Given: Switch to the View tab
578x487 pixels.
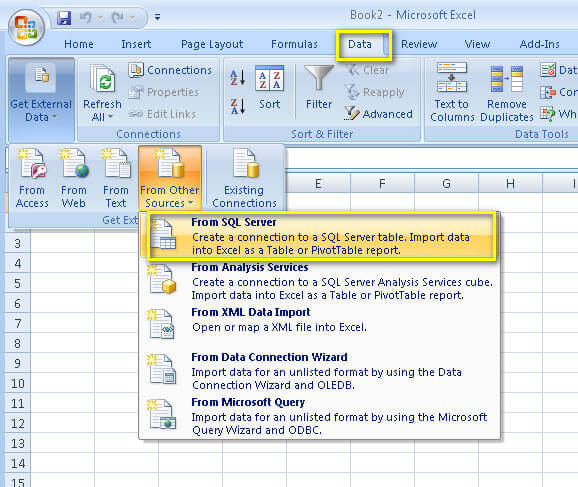Looking at the screenshot, I should (x=477, y=44).
